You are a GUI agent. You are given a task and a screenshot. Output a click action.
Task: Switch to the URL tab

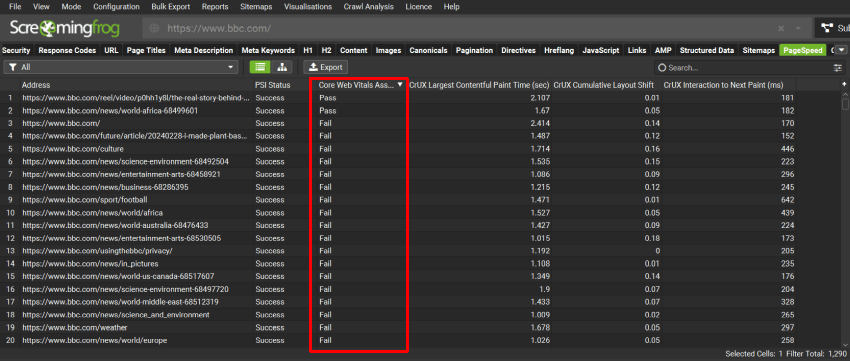tap(111, 50)
